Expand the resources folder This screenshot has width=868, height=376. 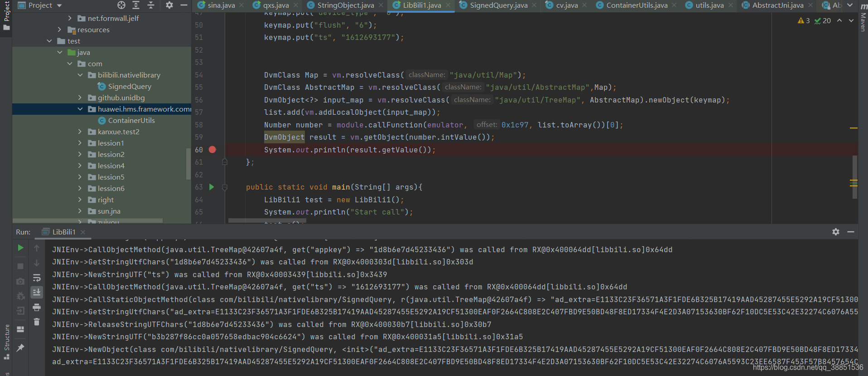[59, 29]
